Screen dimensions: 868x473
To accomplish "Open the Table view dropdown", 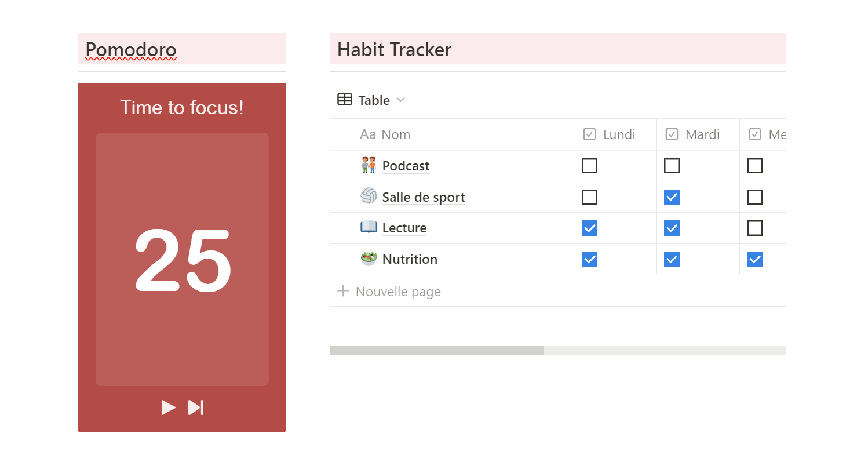I will pyautogui.click(x=371, y=100).
